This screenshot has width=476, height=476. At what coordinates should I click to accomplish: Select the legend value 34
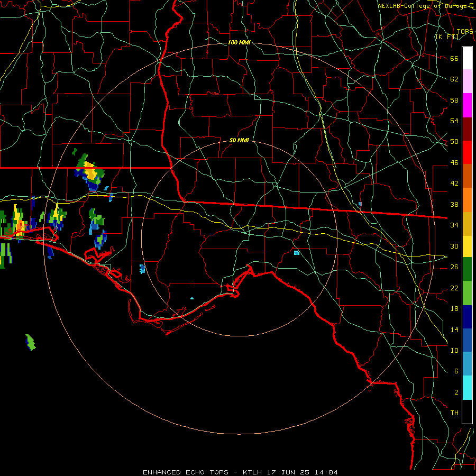454,225
